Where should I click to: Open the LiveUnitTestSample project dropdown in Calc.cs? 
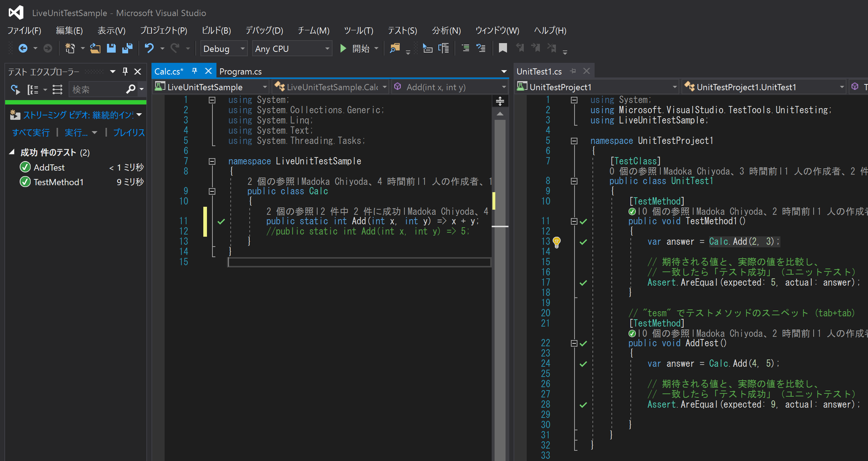point(211,87)
